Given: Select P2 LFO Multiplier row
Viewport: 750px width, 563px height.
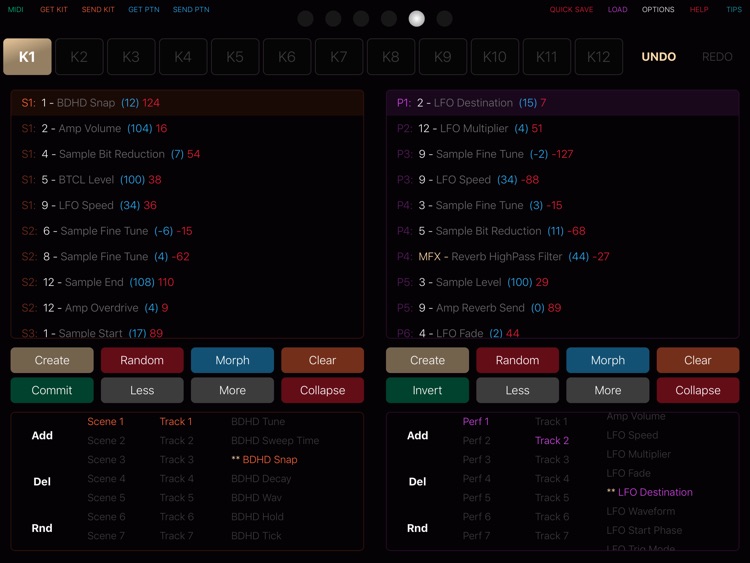Looking at the screenshot, I should click(x=562, y=128).
